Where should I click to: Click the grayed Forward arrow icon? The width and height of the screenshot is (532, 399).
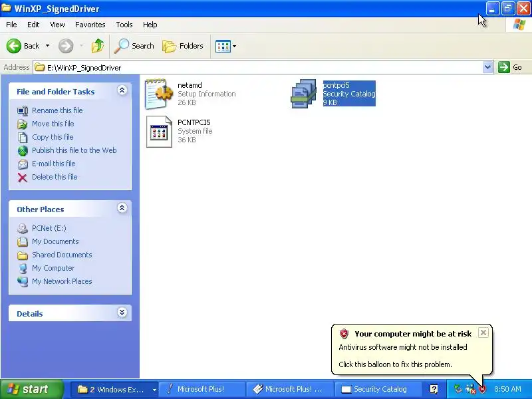pos(66,46)
